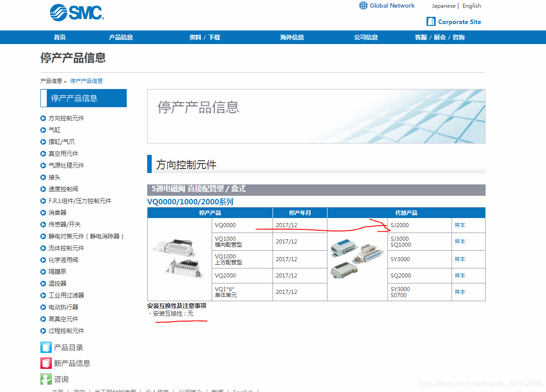Click the Global Network globe icon
Image resolution: width=546 pixels, height=392 pixels.
(363, 5)
